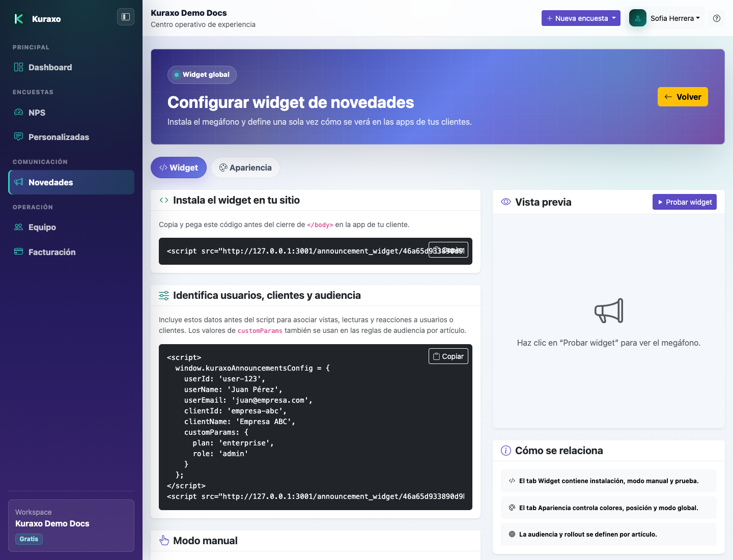Click the hand pointer icon beside Modo manual
This screenshot has width=733, height=560.
164,541
